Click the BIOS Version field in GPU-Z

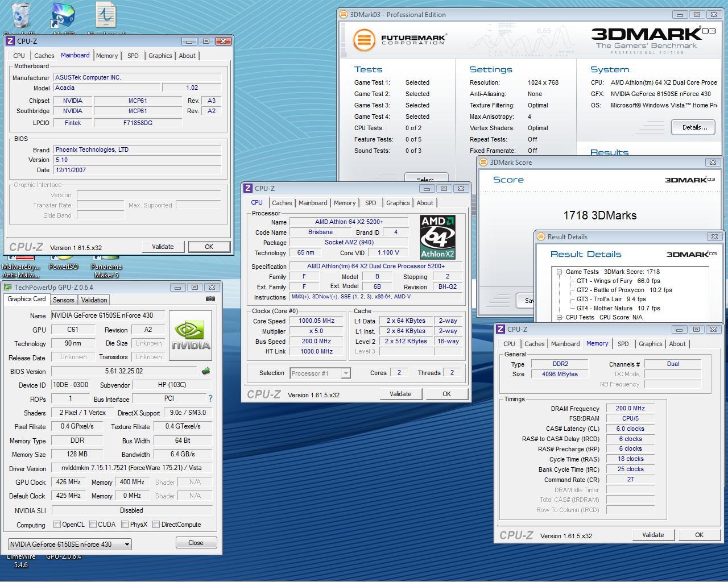(125, 371)
